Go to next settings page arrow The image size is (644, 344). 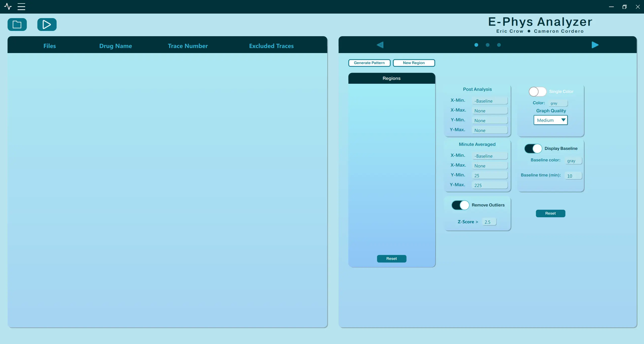pyautogui.click(x=595, y=45)
